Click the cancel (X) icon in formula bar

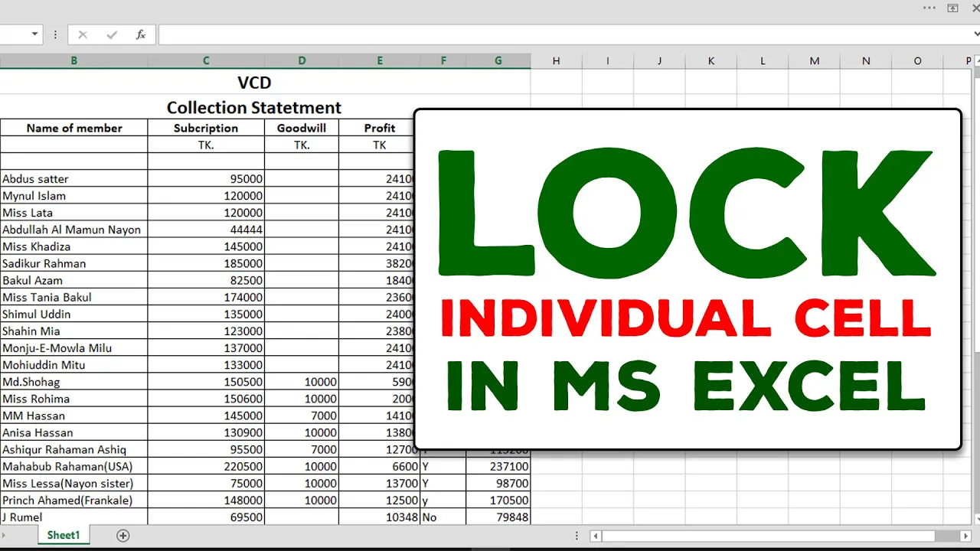click(83, 34)
